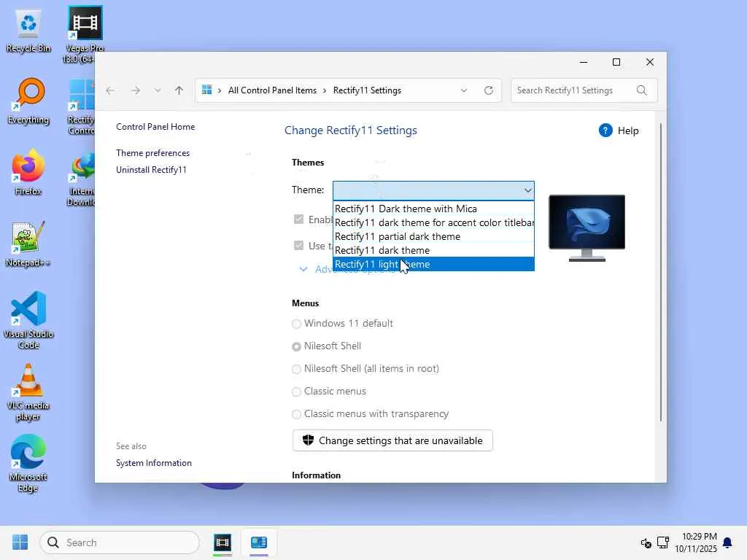The image size is (747, 560).
Task: Click Rectify11 Settings breadcrumb
Action: tap(368, 90)
